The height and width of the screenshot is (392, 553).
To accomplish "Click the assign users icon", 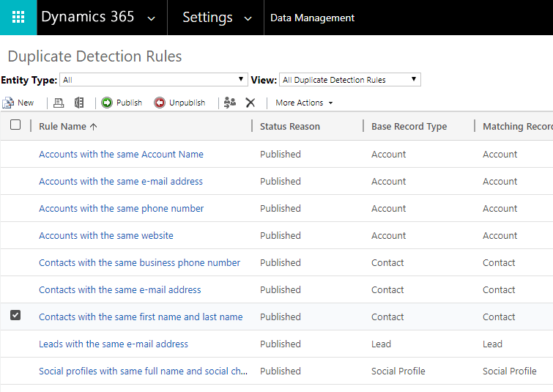I will pos(230,103).
